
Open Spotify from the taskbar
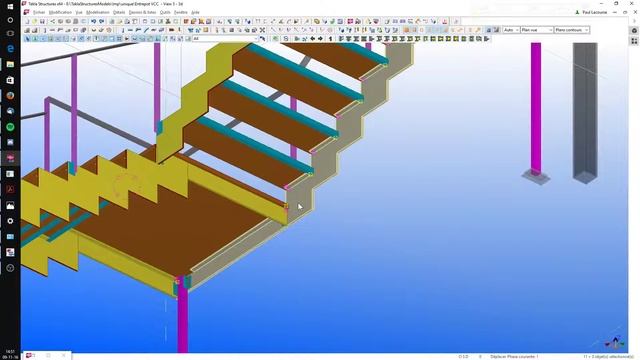click(10, 127)
